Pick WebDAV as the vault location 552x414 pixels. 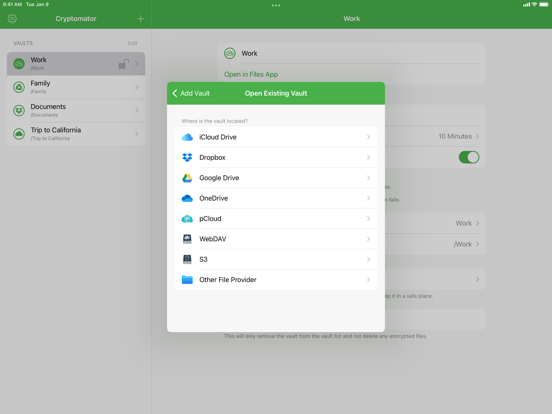point(276,239)
